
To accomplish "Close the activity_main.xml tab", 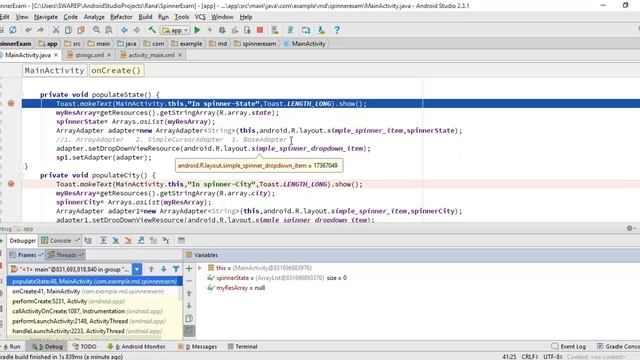I will click(180, 55).
